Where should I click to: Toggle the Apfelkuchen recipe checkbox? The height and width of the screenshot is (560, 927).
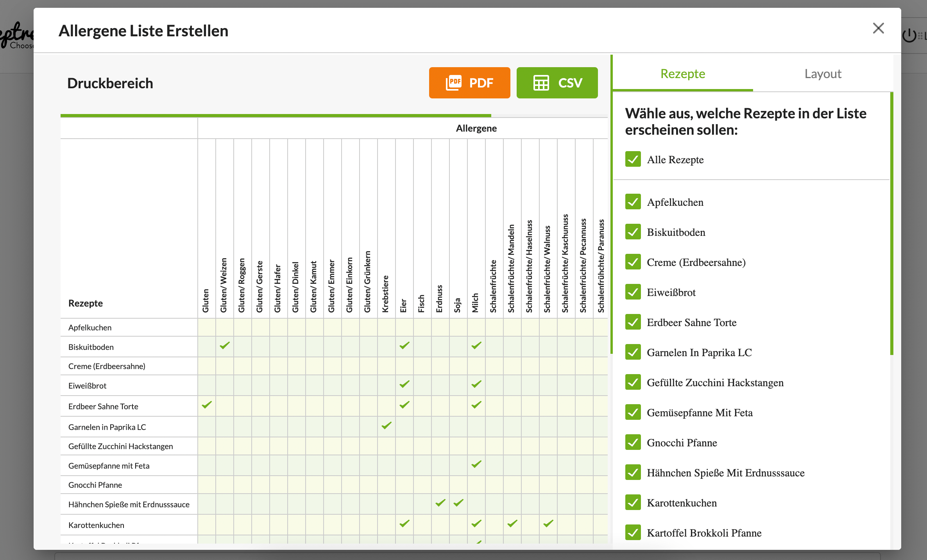(x=633, y=202)
